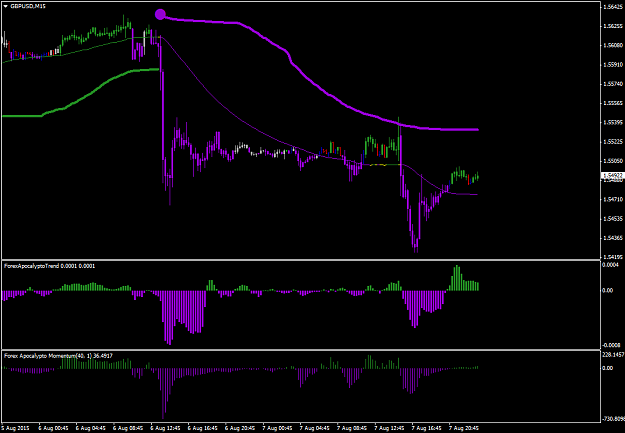Click price level 1.54365 on the axis
Image resolution: width=625 pixels, height=433 pixels.
coord(613,238)
